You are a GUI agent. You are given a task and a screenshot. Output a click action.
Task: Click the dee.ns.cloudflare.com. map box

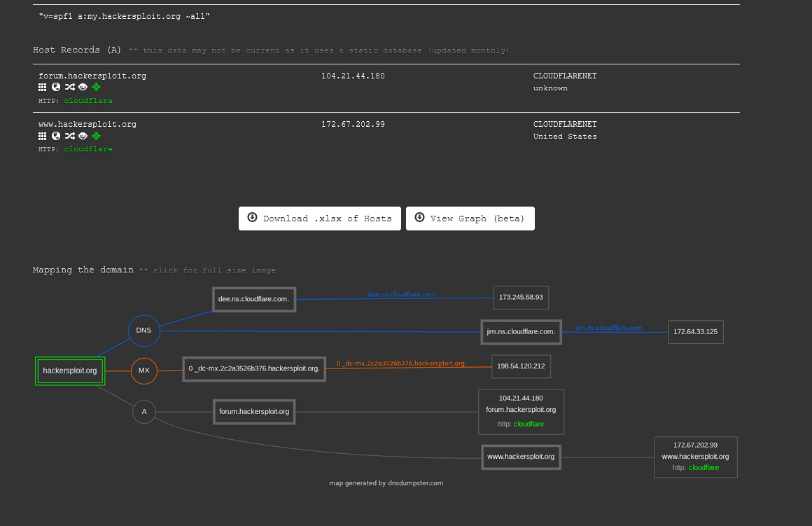click(253, 300)
